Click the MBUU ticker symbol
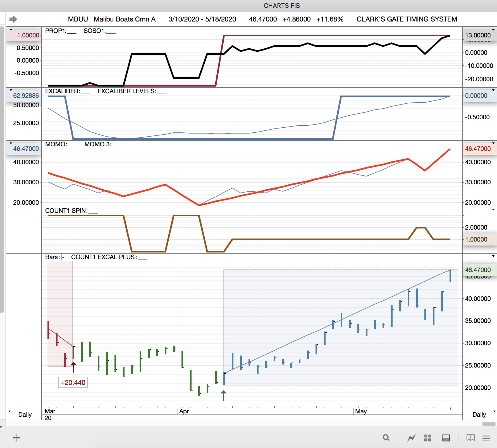The width and height of the screenshot is (497, 448). (78, 19)
